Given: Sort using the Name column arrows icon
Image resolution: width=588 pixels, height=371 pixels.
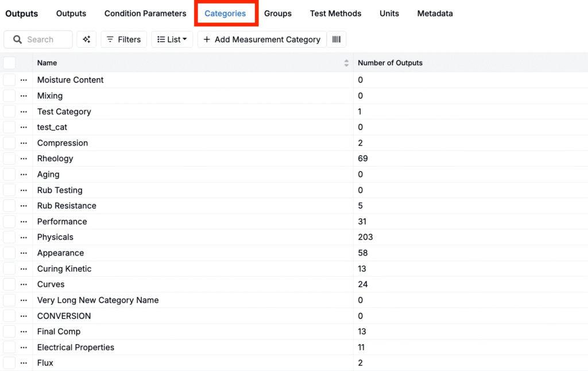Looking at the screenshot, I should pos(346,63).
